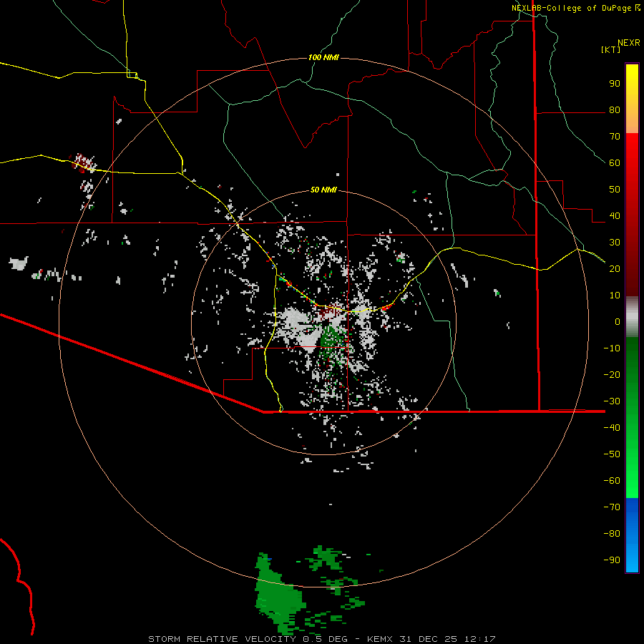Click the -60 label on velocity legend
This screenshot has width=644, height=644.
coord(612,481)
